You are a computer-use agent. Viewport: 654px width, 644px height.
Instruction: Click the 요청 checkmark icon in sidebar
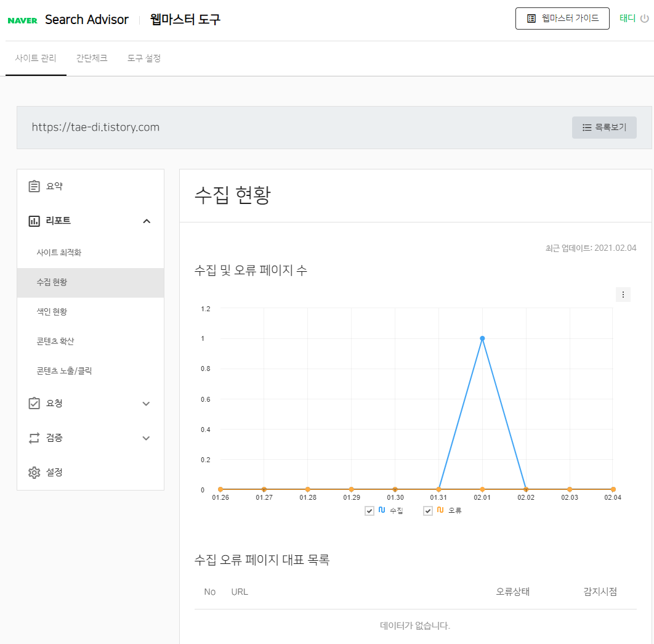pyautogui.click(x=34, y=403)
